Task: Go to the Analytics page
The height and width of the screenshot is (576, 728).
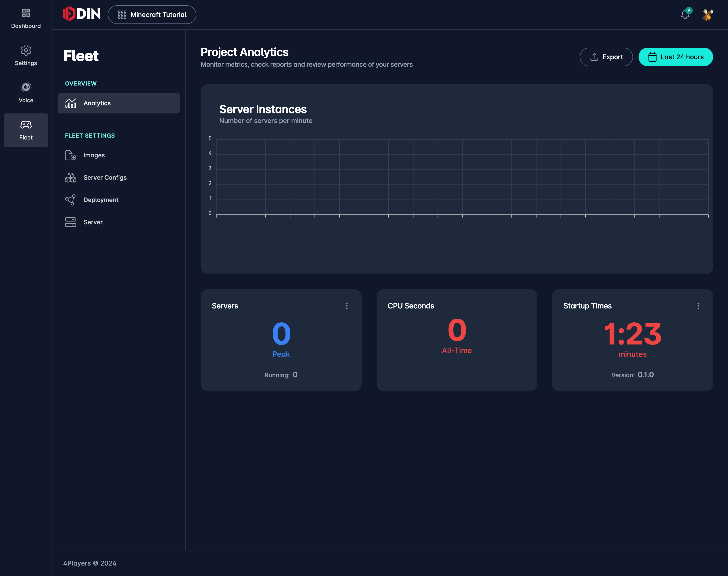Action: coord(119,103)
